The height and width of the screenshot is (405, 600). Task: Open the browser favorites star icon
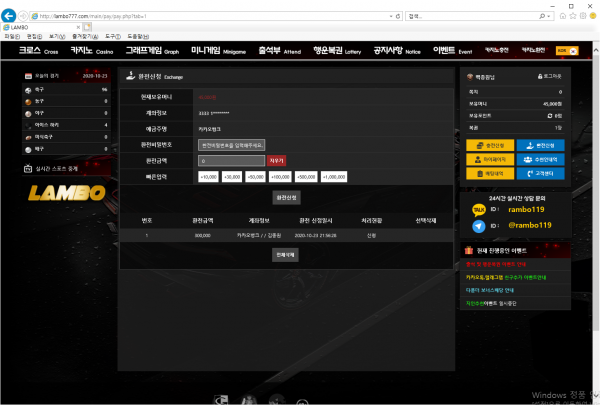point(573,16)
